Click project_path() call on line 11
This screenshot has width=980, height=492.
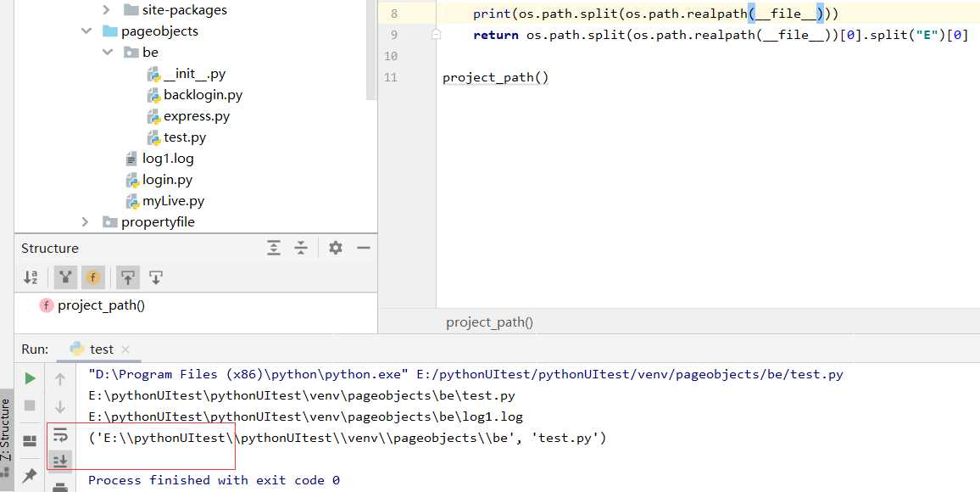496,77
